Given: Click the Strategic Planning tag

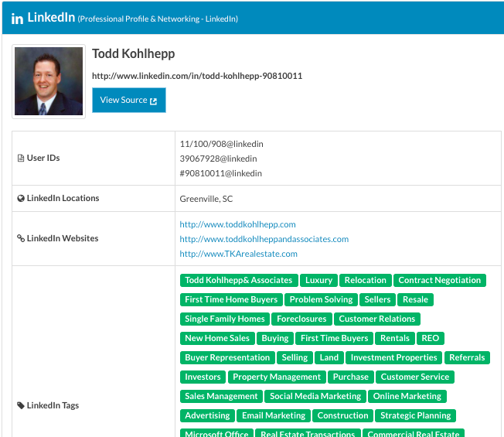Looking at the screenshot, I should click(416, 415).
